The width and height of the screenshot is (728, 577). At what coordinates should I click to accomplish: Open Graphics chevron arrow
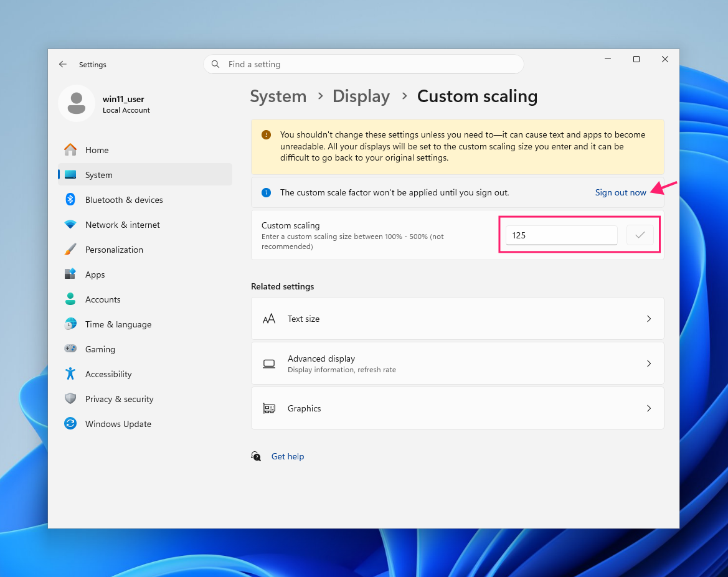click(649, 408)
